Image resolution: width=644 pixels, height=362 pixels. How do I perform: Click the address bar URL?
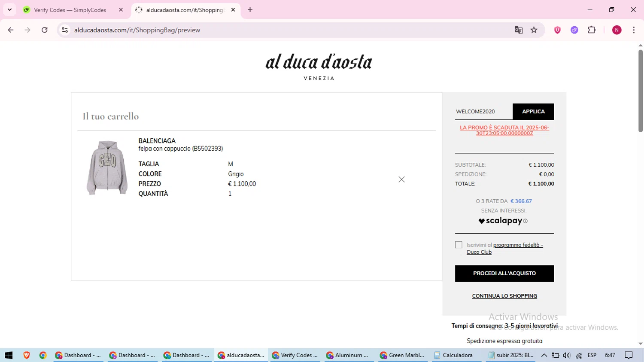(x=137, y=30)
